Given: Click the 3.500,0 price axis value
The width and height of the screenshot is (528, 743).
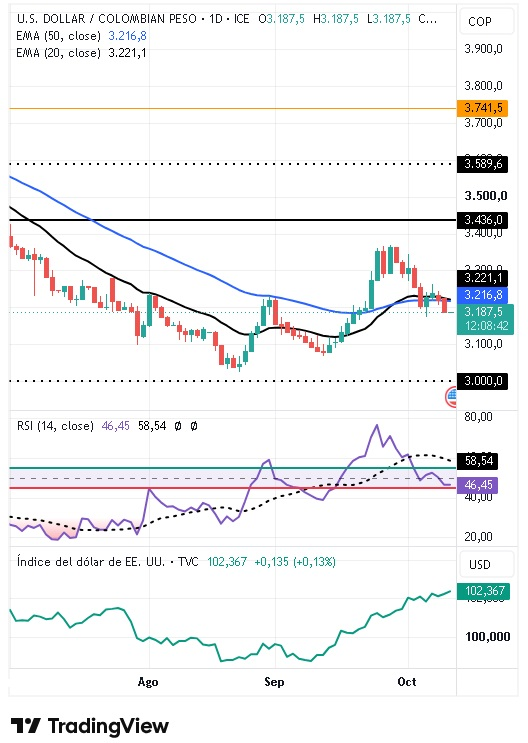Looking at the screenshot, I should coord(486,196).
